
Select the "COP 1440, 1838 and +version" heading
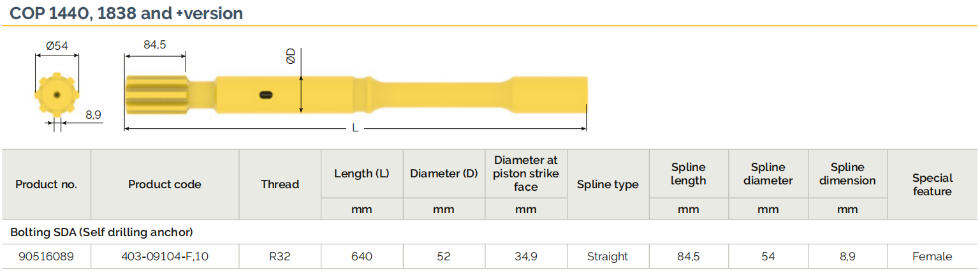click(126, 13)
